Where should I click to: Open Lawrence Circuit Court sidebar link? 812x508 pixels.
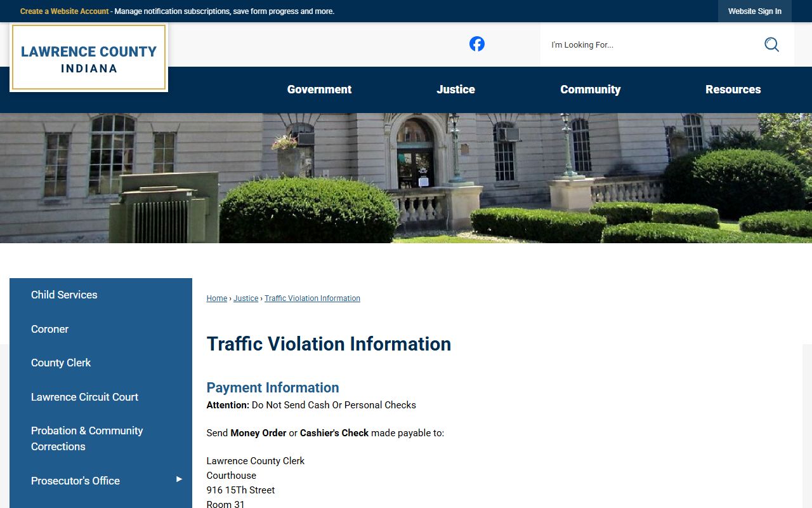101,397
